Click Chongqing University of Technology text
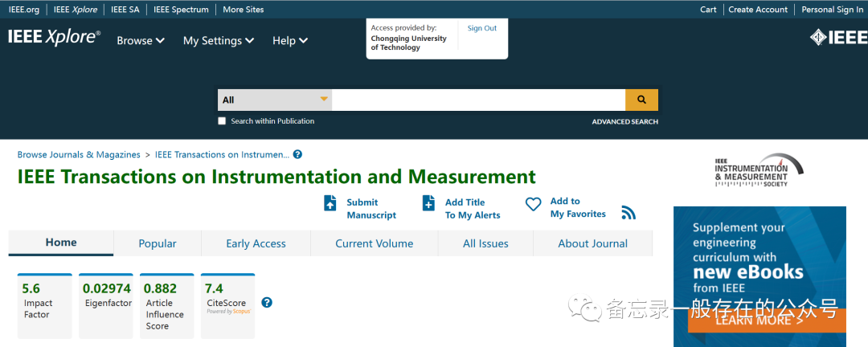Image resolution: width=868 pixels, height=347 pixels. coord(408,43)
